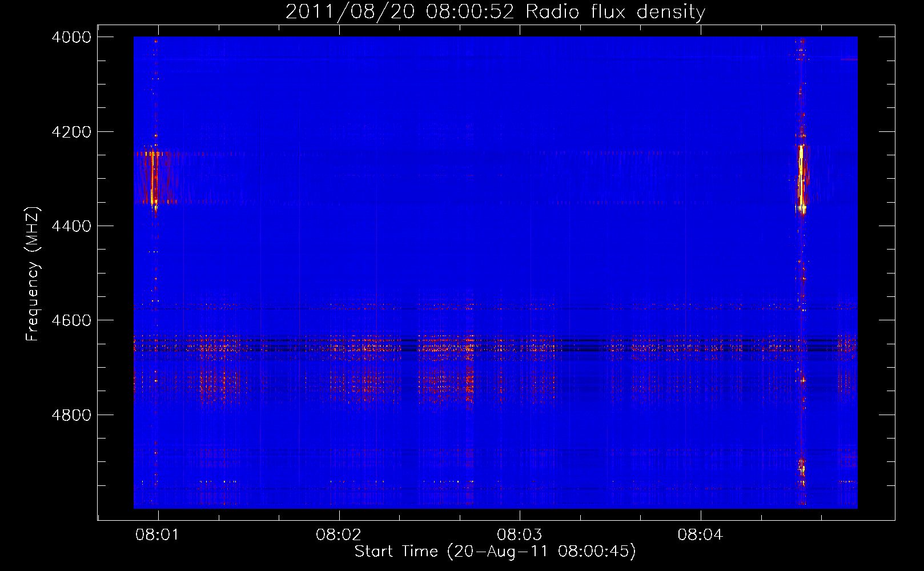The height and width of the screenshot is (571, 924).
Task: Click the burst after 08:04 near 4900 MHz
Action: point(802,471)
